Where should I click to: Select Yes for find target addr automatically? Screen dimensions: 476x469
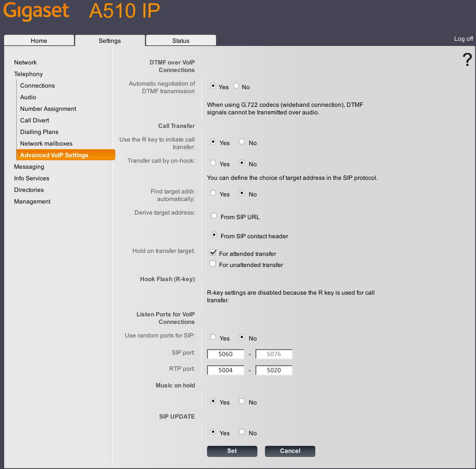click(213, 193)
